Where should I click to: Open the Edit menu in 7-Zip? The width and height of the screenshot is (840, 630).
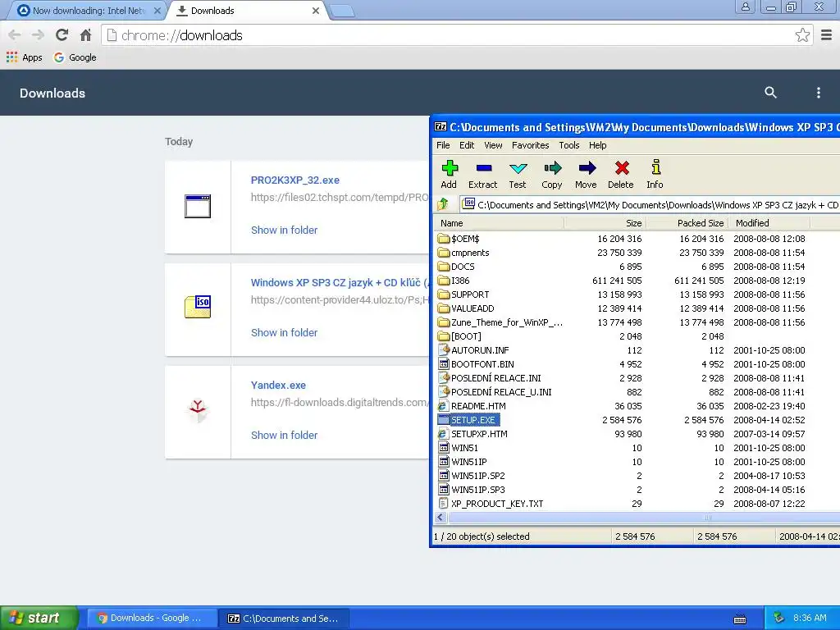pos(467,145)
